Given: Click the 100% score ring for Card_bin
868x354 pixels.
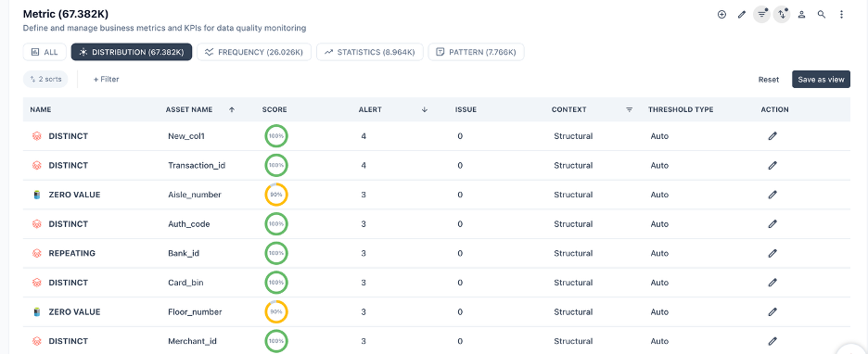Looking at the screenshot, I should point(276,283).
